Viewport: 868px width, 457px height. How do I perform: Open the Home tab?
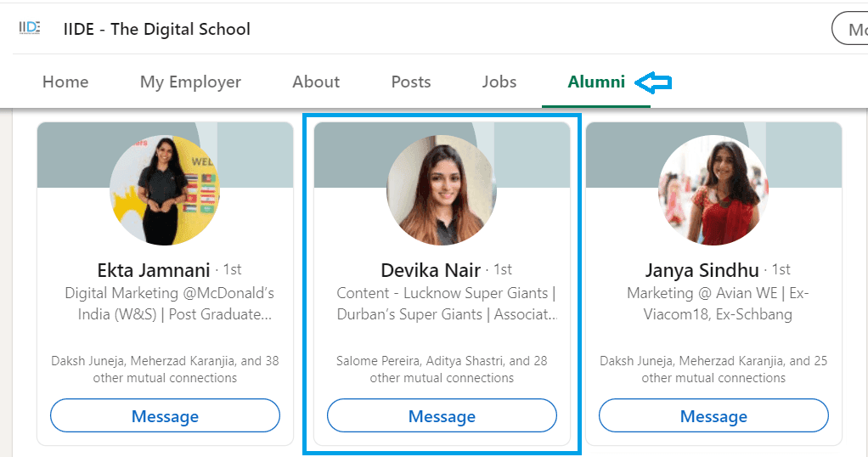[x=65, y=82]
